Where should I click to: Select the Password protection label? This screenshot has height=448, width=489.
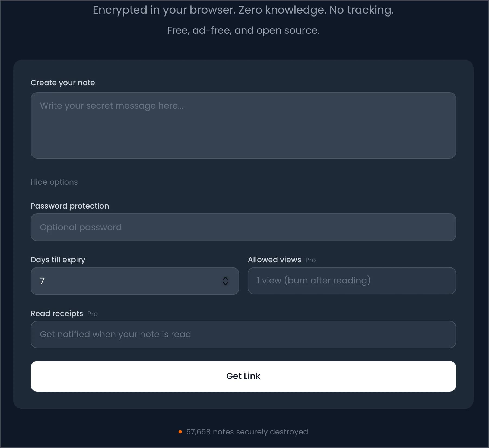(70, 206)
